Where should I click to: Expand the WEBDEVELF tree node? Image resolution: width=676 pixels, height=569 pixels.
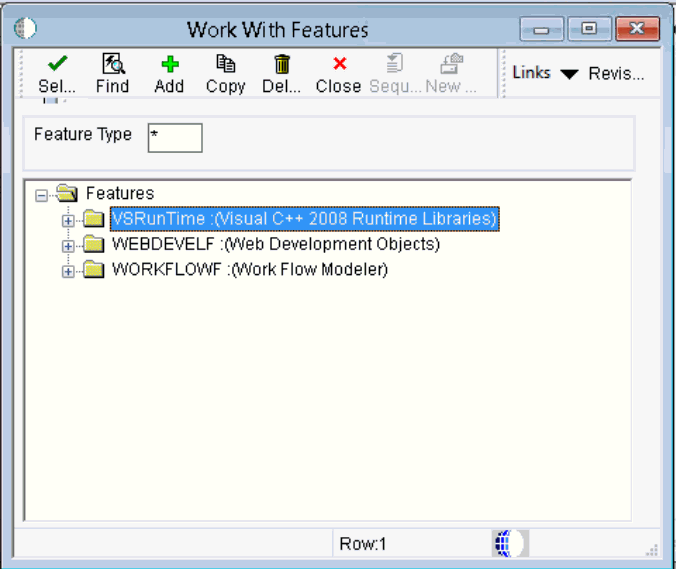[68, 246]
